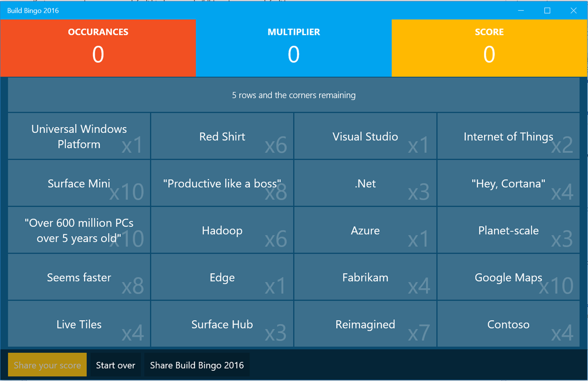Tap the Google Maps tile

[x=508, y=278]
